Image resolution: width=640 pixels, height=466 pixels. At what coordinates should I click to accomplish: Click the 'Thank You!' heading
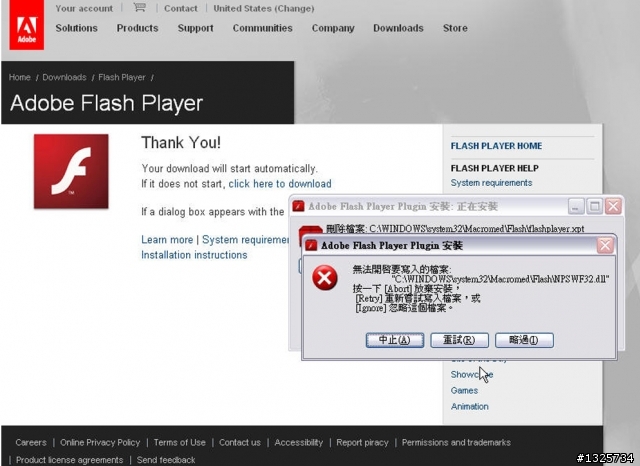pyautogui.click(x=181, y=142)
